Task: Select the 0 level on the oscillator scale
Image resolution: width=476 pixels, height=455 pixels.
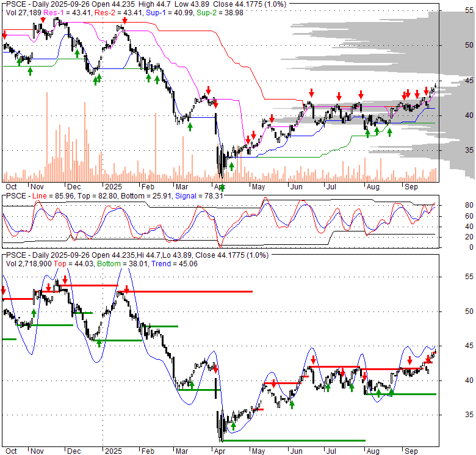Action: (x=471, y=247)
